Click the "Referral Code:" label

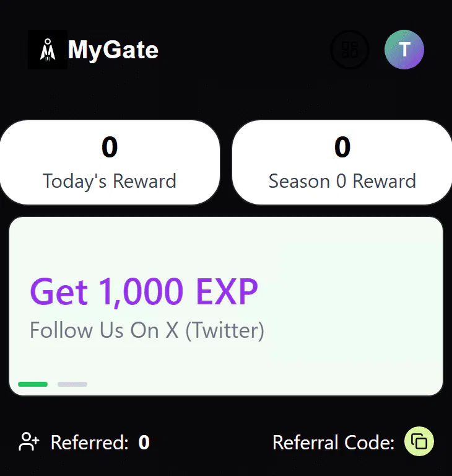pos(333,443)
